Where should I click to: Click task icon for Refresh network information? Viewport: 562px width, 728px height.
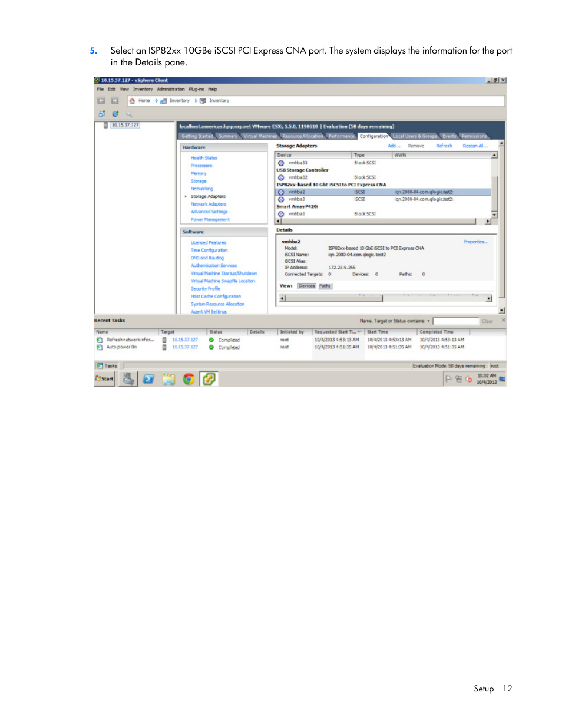coord(100,340)
